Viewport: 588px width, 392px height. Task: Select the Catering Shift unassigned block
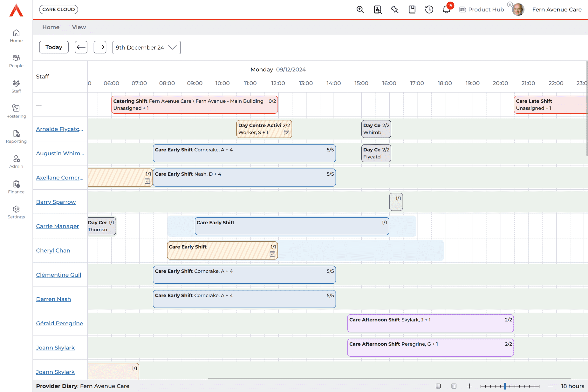[x=195, y=105]
